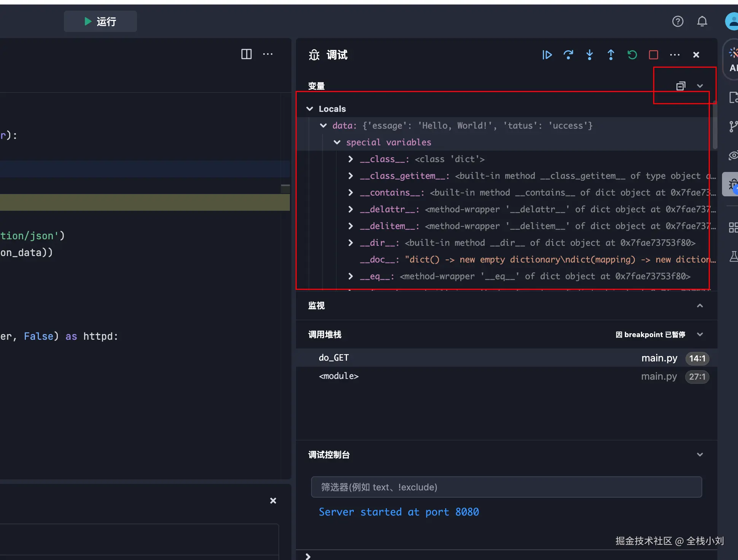Collapse the special variables node

click(337, 142)
